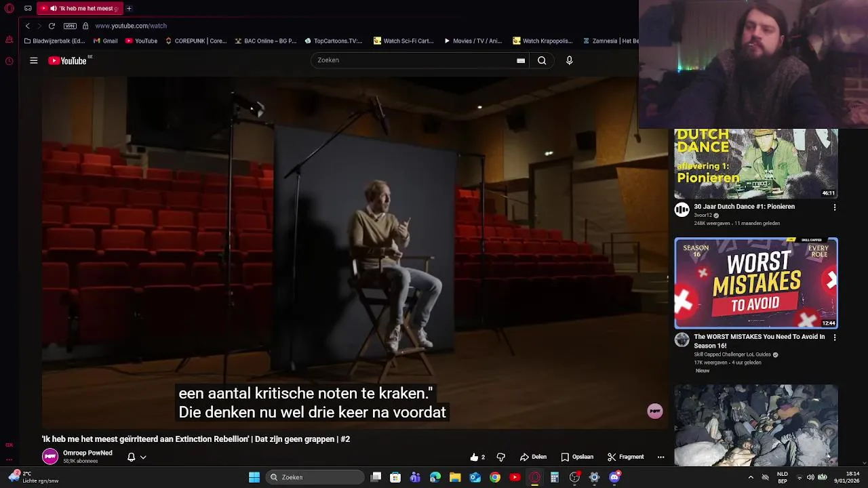Click the site security padlock icon

(x=85, y=26)
